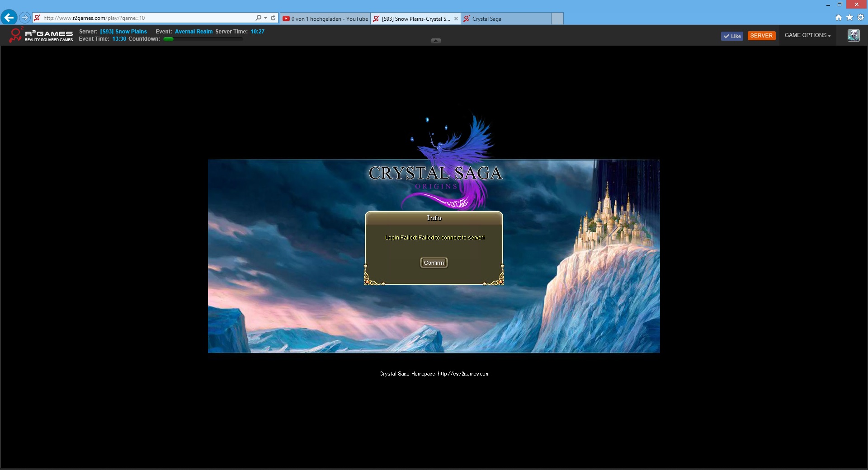This screenshot has width=868, height=470.
Task: Click the browser Back arrow button
Action: click(9, 18)
